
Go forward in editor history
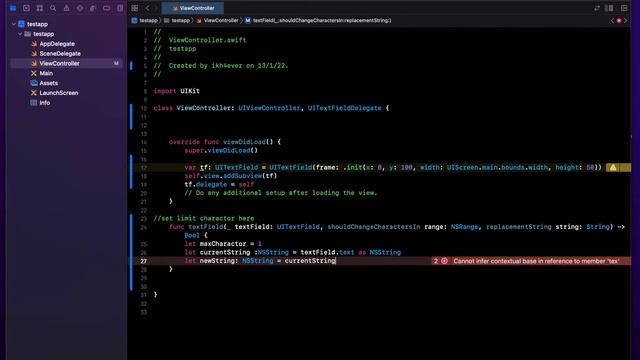tap(156, 8)
